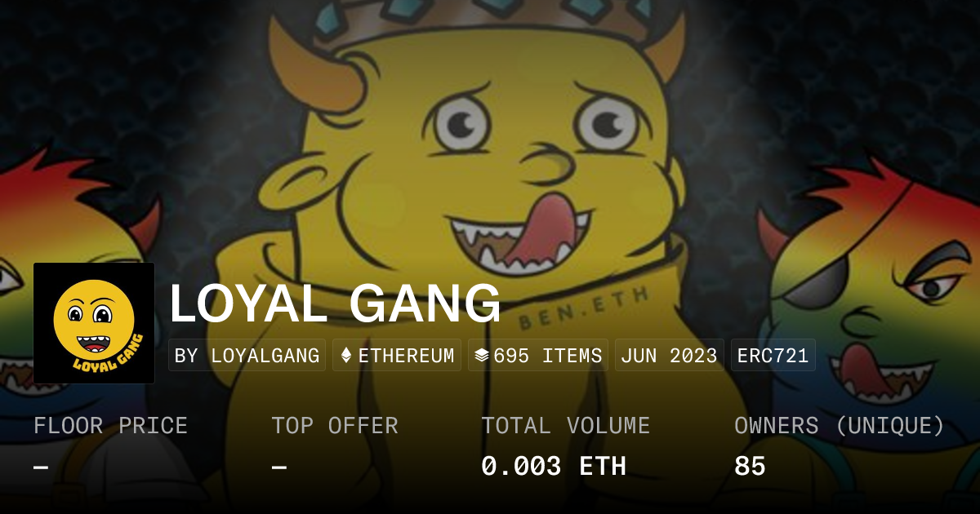Click the 0.003 ETH volume value
The height and width of the screenshot is (514, 980).
[x=554, y=467]
